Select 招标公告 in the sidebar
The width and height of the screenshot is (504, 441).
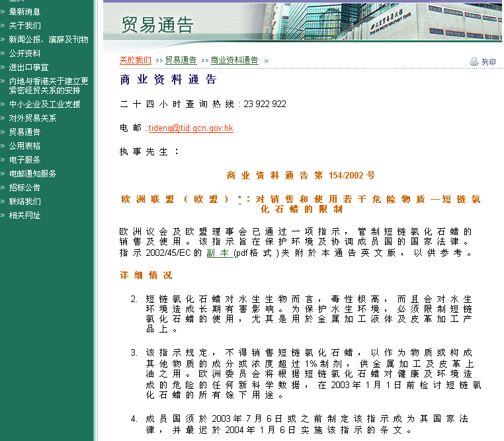point(24,188)
